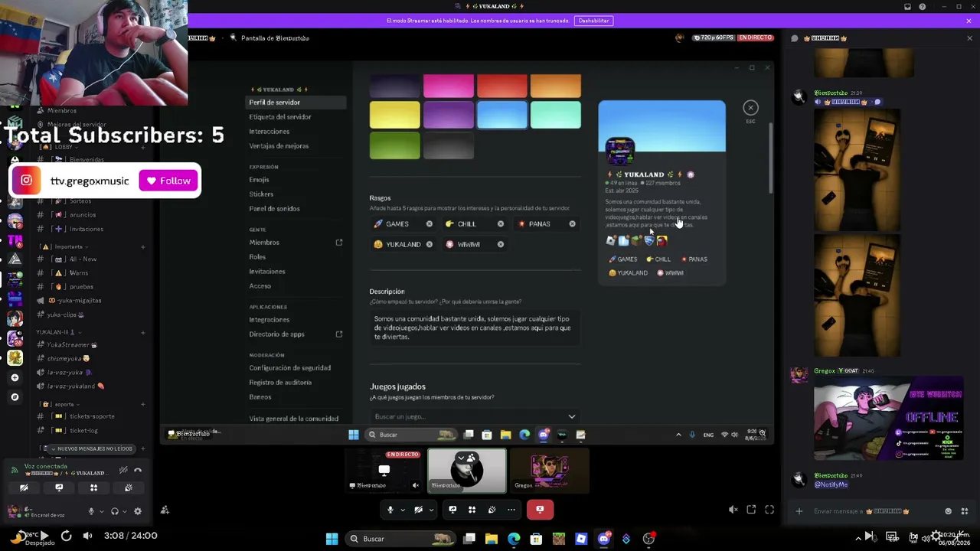Open the tickets-soporte channel

(92, 416)
